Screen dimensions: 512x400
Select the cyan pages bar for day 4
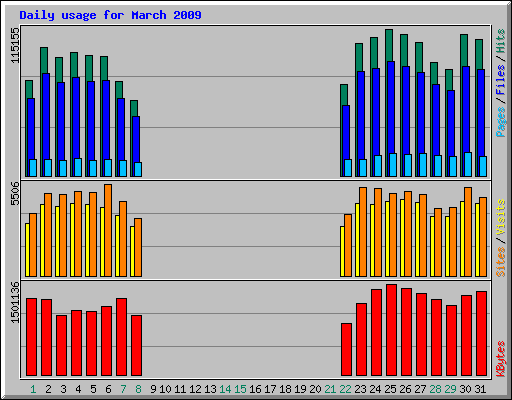click(x=78, y=168)
